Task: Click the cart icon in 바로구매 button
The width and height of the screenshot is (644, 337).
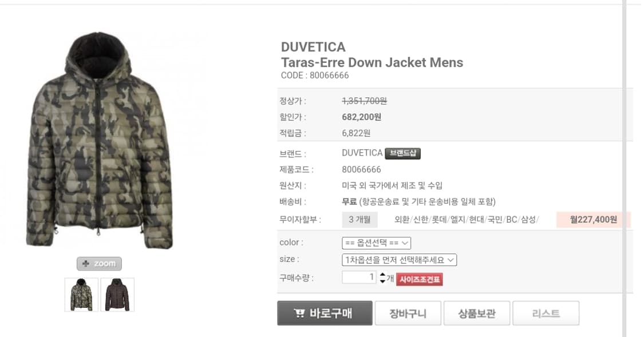Action: [299, 314]
